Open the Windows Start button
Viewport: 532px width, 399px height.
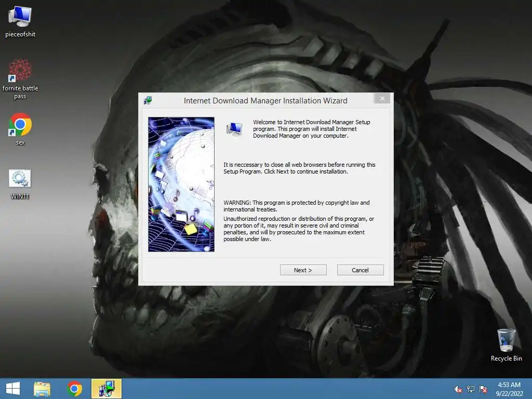pyautogui.click(x=13, y=389)
